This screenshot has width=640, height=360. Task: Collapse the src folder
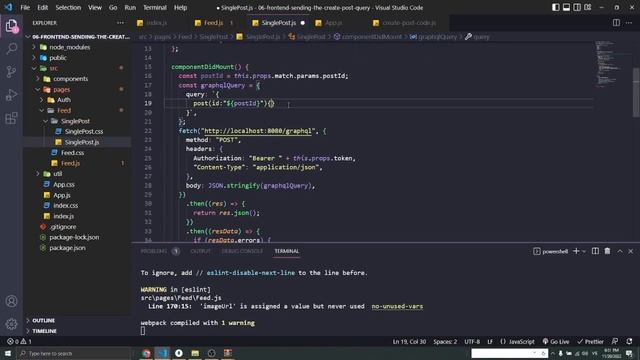(x=53, y=69)
